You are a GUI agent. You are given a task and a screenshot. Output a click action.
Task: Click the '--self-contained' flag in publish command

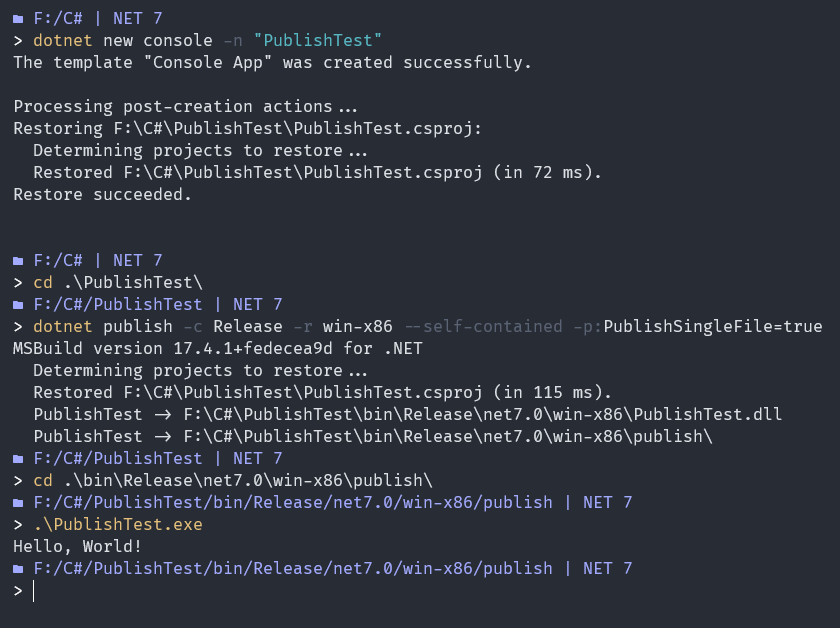[x=462, y=326]
